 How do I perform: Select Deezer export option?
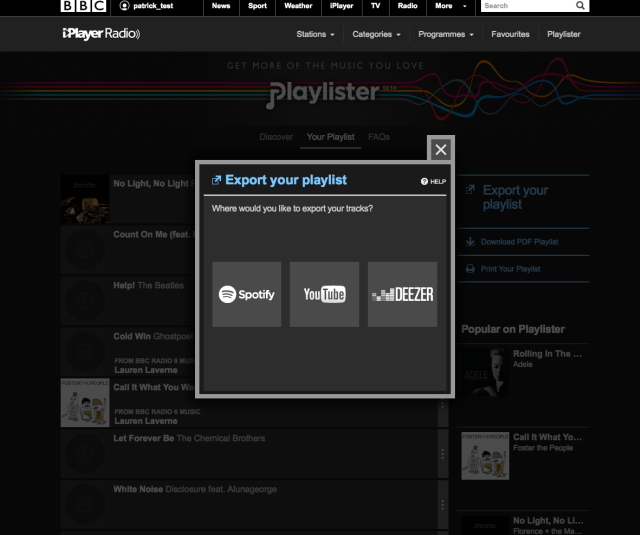tap(402, 294)
